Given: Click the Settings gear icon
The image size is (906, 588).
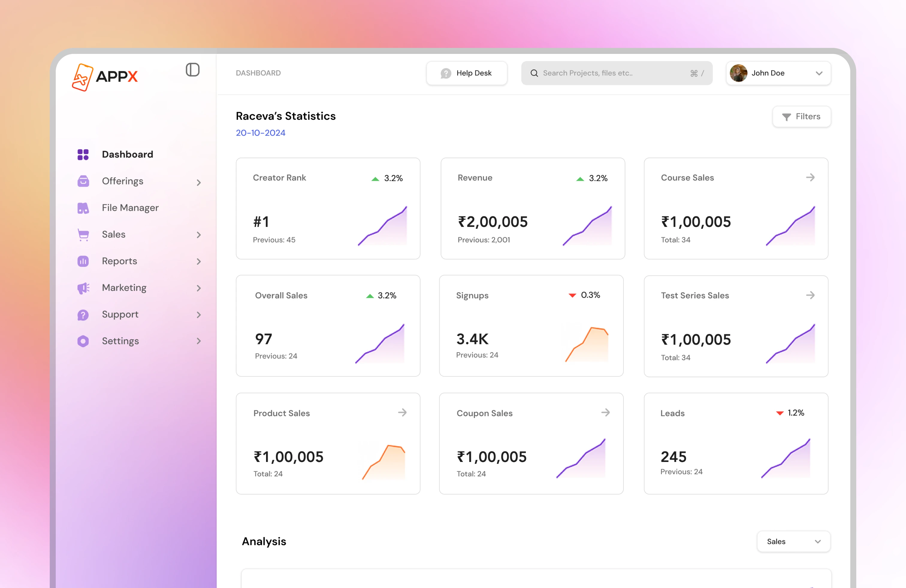Looking at the screenshot, I should pyautogui.click(x=83, y=341).
